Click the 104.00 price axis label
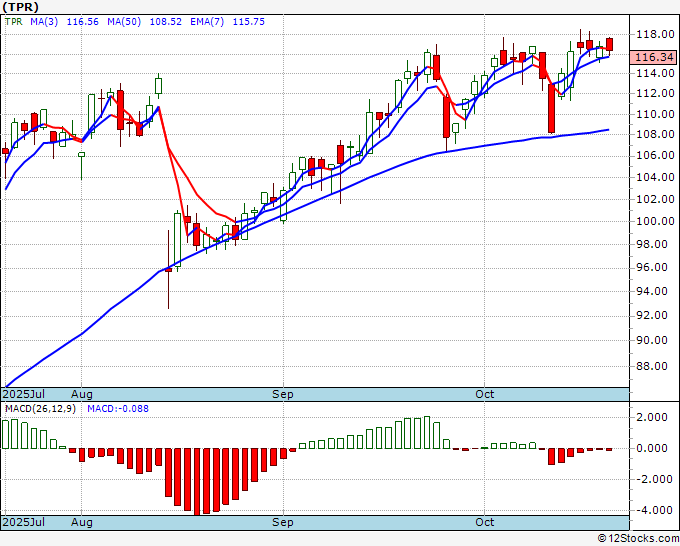The width and height of the screenshot is (680, 546). click(655, 177)
